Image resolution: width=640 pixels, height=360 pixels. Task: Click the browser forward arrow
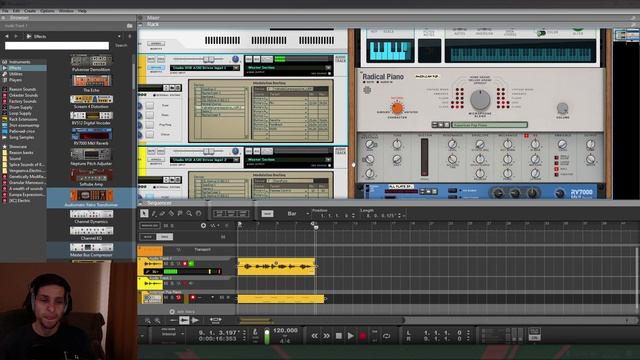coord(16,36)
